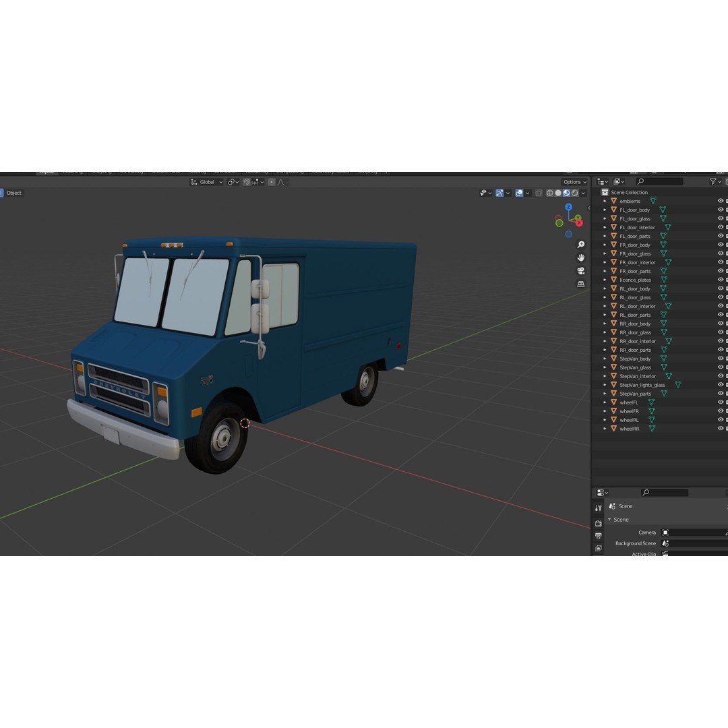Click the outliner filter funnel icon
The width and height of the screenshot is (728, 728).
[x=712, y=181]
